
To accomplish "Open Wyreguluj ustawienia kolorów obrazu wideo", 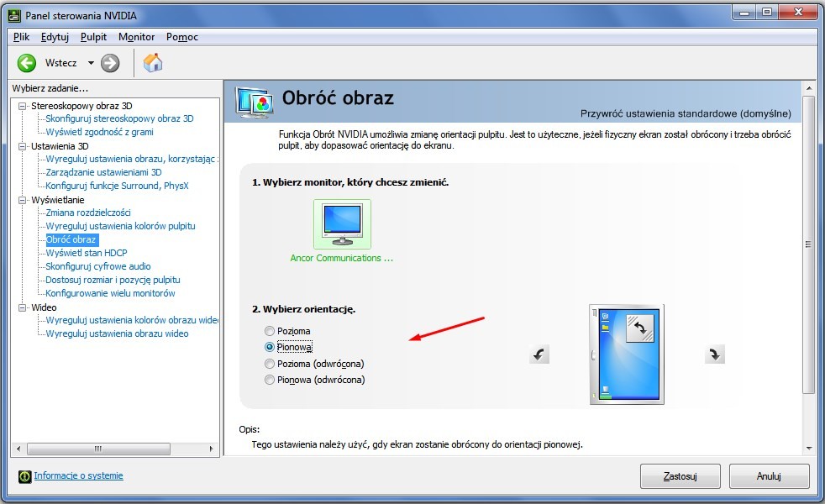I will click(x=132, y=320).
